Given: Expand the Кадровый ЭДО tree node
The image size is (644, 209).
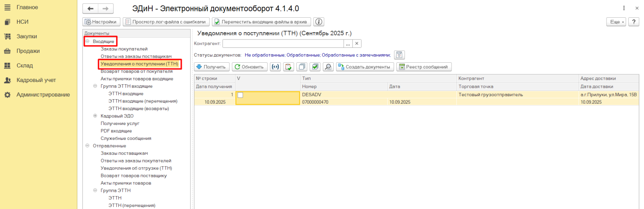Looking at the screenshot, I should 95,116.
